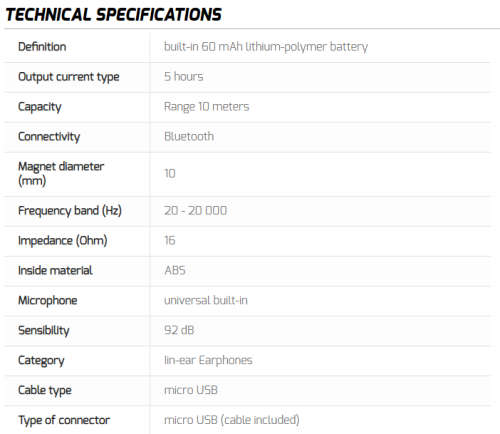Select the Magnet diameter (mm) label
This screenshot has width=500, height=434.
(61, 174)
